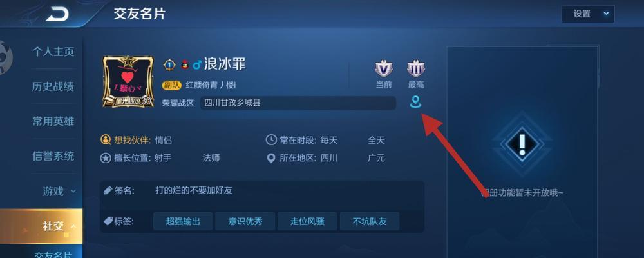Open the player avatar frame
The image size is (644, 258).
tap(128, 81)
